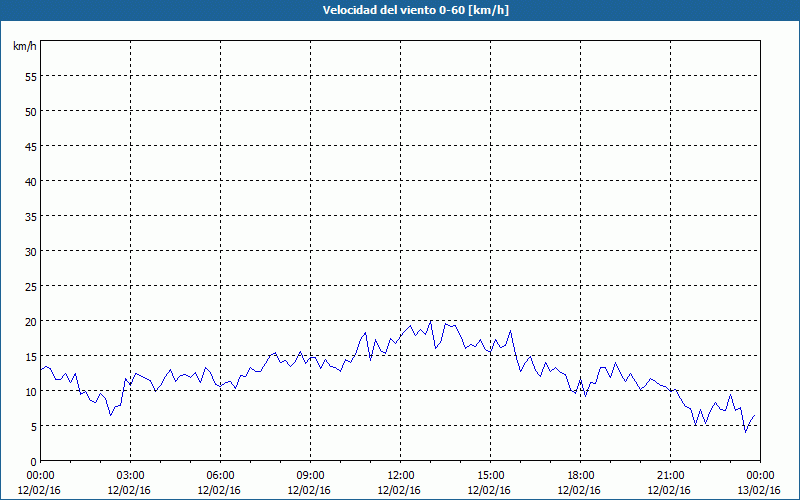This screenshot has width=800, height=500.
Task: Click the 25 value on the y-axis
Action: pyautogui.click(x=31, y=287)
